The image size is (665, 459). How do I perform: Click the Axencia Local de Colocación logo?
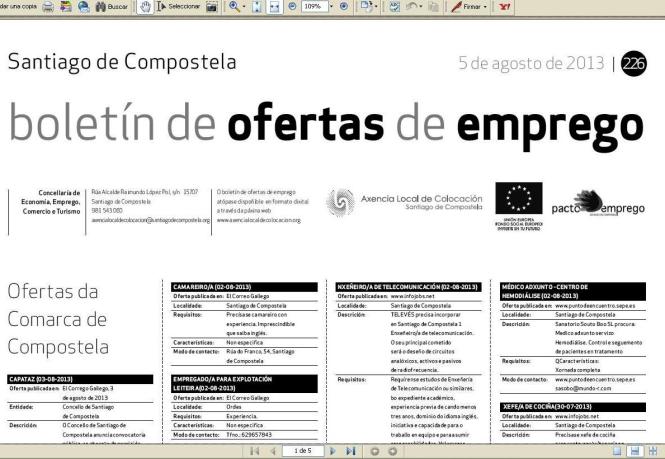(x=404, y=202)
